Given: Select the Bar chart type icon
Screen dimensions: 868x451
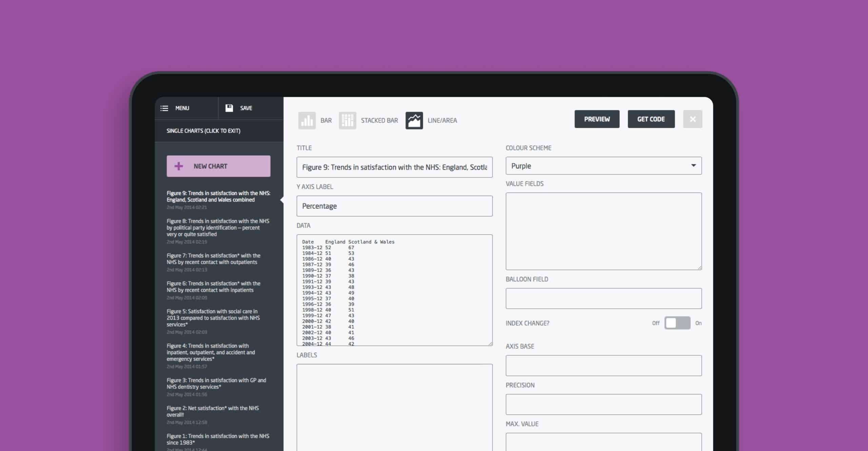Looking at the screenshot, I should [x=307, y=120].
